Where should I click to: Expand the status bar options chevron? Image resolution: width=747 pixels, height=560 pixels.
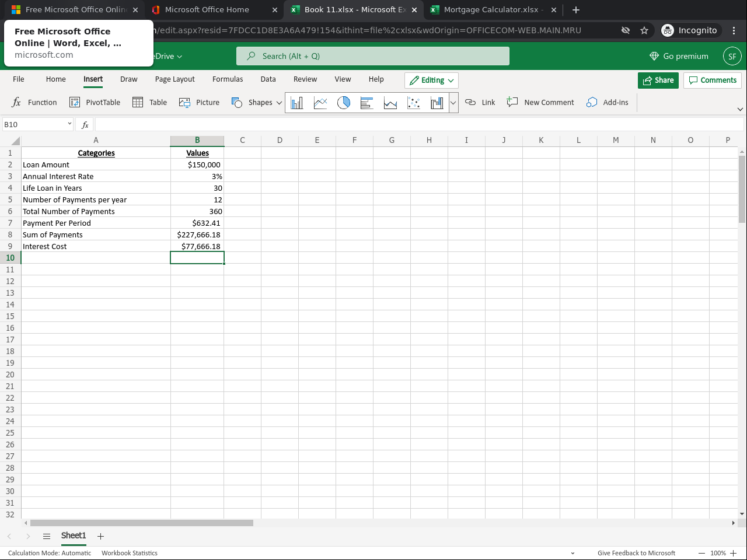573,553
